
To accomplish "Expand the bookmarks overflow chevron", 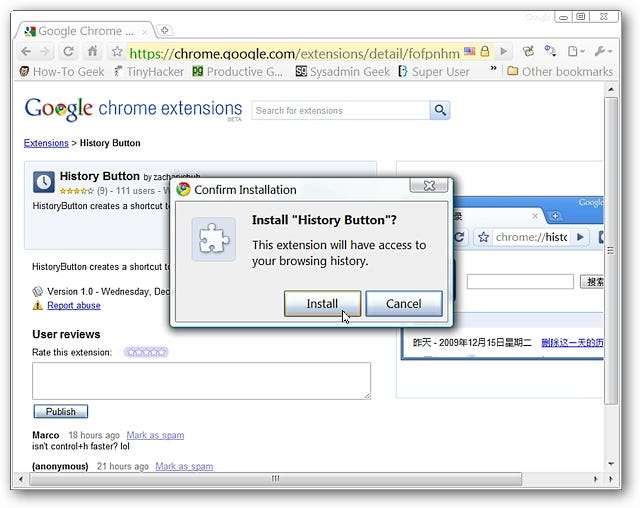I will click(493, 69).
